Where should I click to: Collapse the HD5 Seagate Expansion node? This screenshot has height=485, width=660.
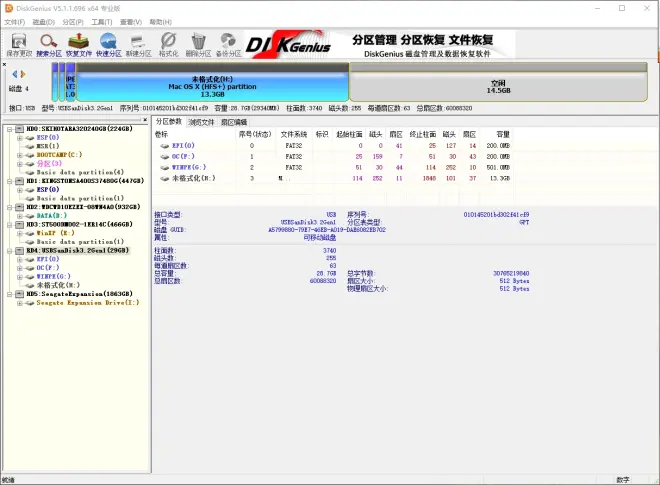pyautogui.click(x=9, y=294)
